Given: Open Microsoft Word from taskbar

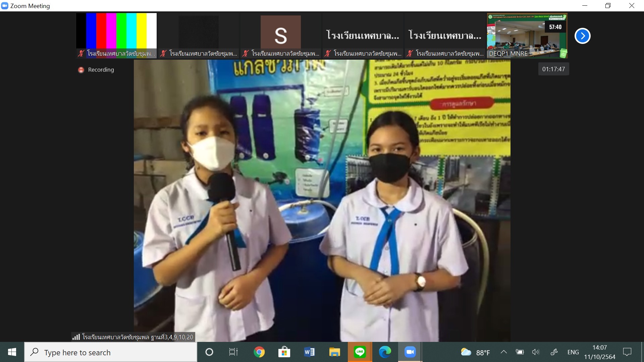Looking at the screenshot, I should tap(309, 352).
